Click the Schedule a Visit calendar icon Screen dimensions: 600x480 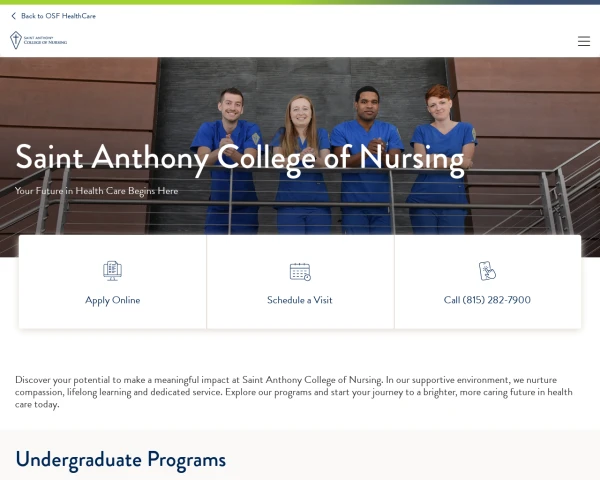pyautogui.click(x=300, y=272)
